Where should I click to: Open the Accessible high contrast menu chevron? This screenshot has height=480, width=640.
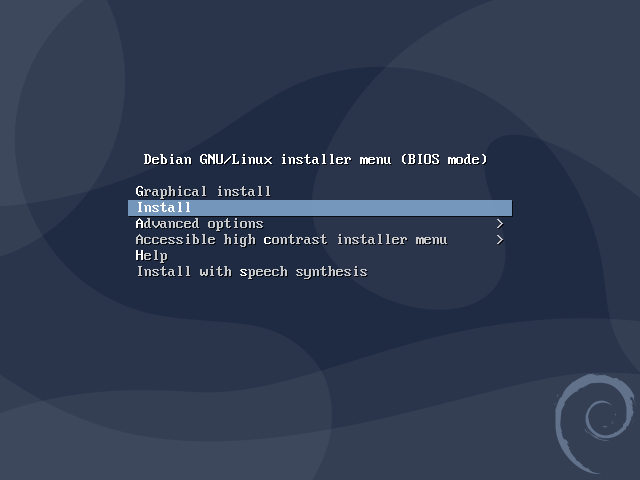click(x=500, y=240)
